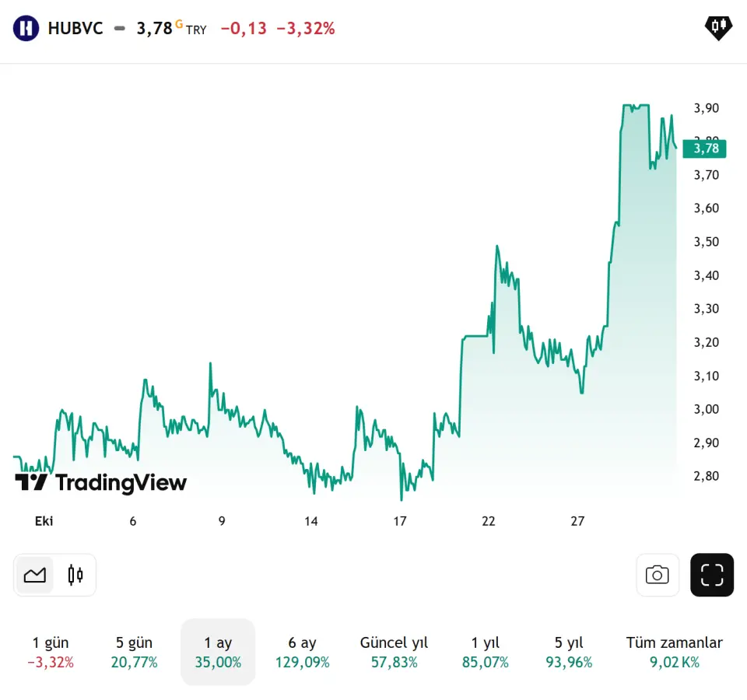Select the 6 ay time range
747x700 pixels.
click(x=302, y=652)
